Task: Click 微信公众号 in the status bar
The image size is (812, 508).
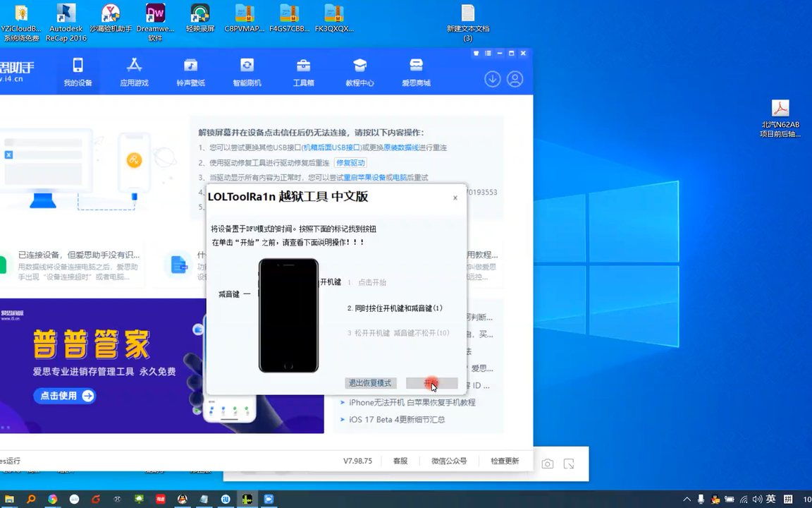Action: click(x=449, y=461)
